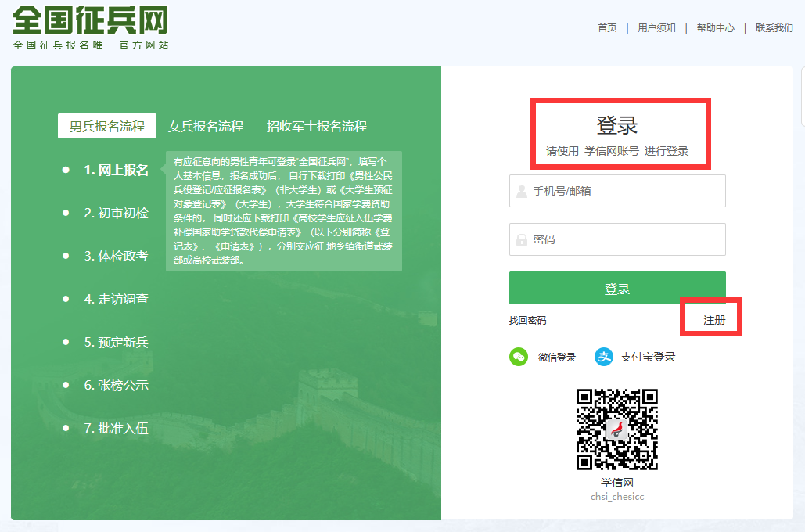Image resolution: width=805 pixels, height=532 pixels.
Task: Open the 联系我们 link
Action: (774, 27)
